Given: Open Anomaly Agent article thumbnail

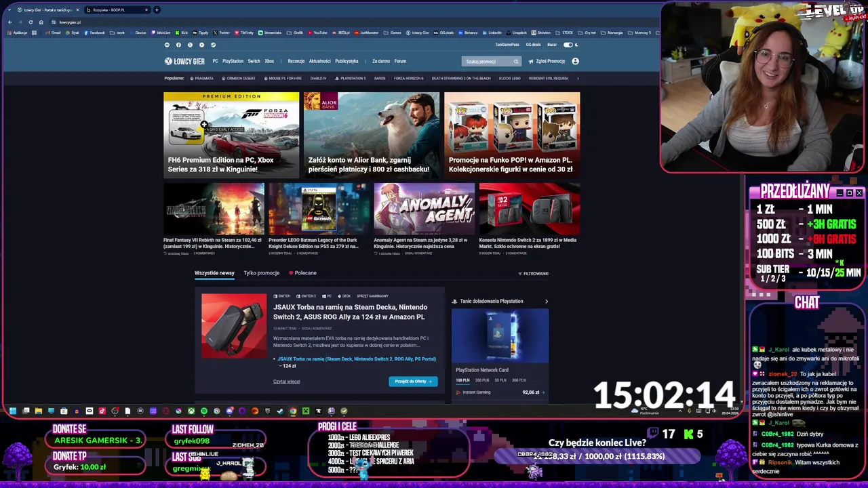Looking at the screenshot, I should pos(424,209).
